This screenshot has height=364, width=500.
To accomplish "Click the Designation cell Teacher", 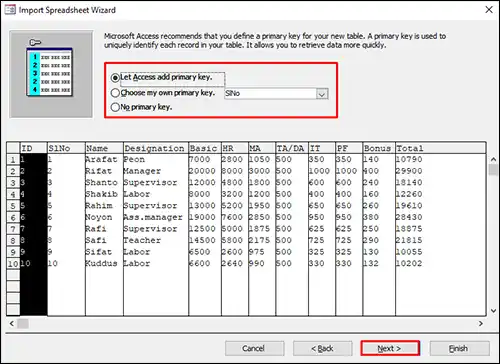I will point(142,240).
